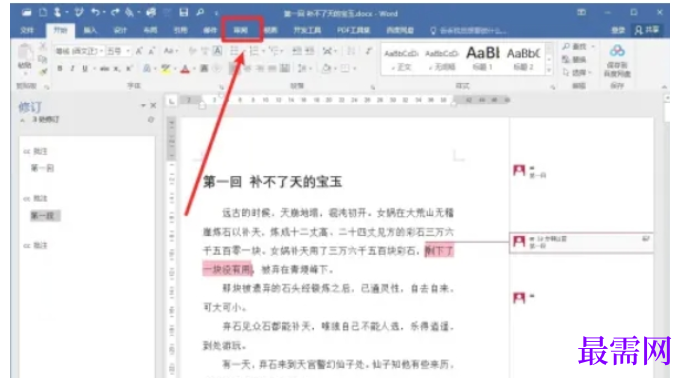Toggle superscript formatting
The height and width of the screenshot is (382, 690).
(129, 68)
